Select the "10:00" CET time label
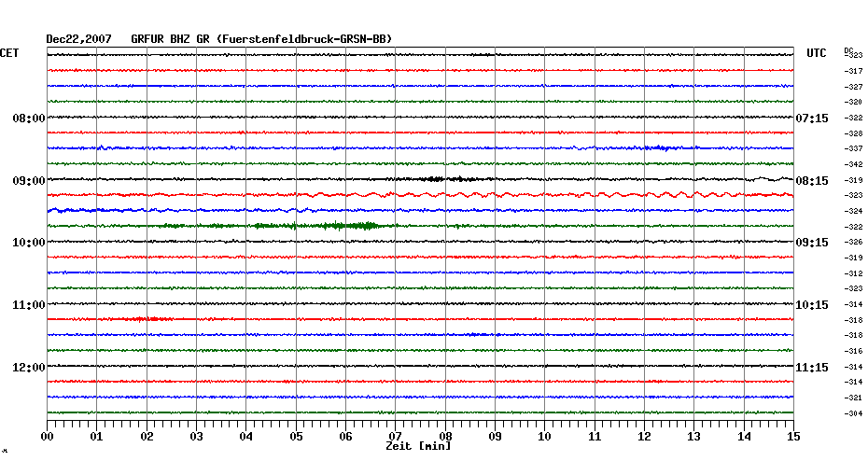868x461 pixels. coord(29,243)
